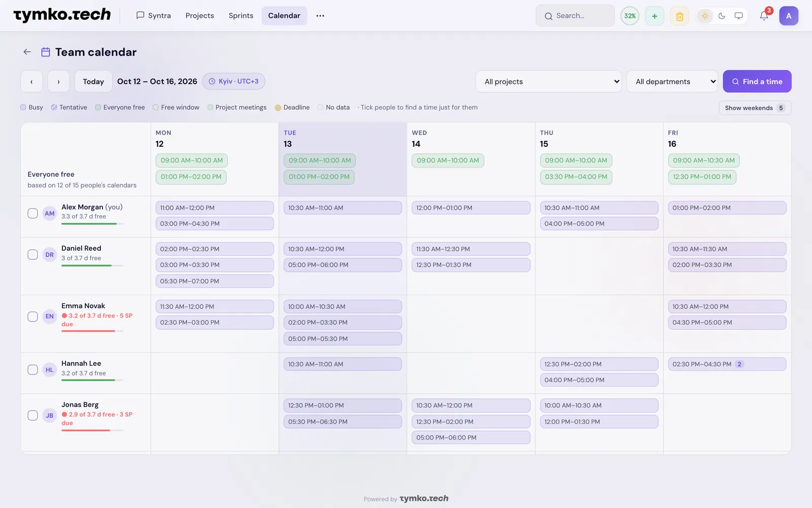
Task: Tick the Emma Novak checkbox
Action: (x=32, y=316)
